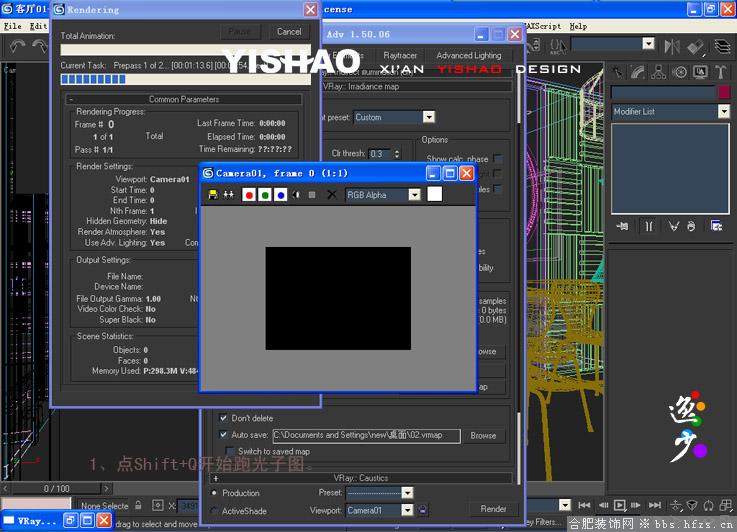737x532 pixels.
Task: Enable monochrome display in frame window
Action: pyautogui.click(x=312, y=195)
